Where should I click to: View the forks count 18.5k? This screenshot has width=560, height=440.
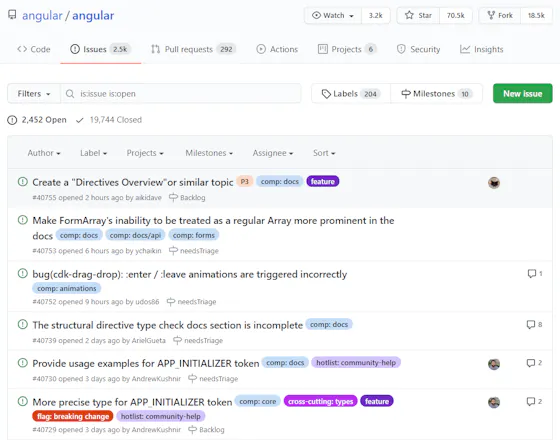536,15
